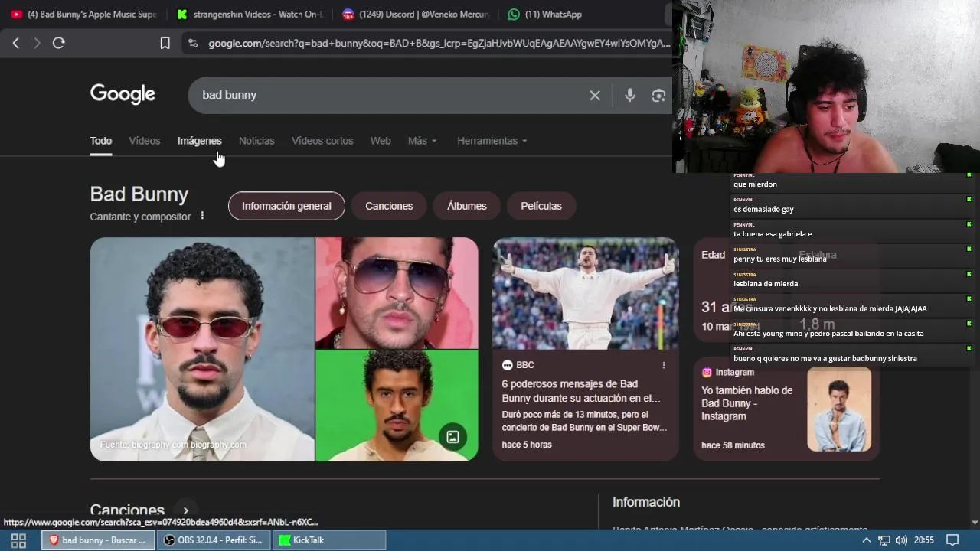Viewport: 980px width, 551px height.
Task: Click the bookmark icon beside the address bar
Action: 165,44
